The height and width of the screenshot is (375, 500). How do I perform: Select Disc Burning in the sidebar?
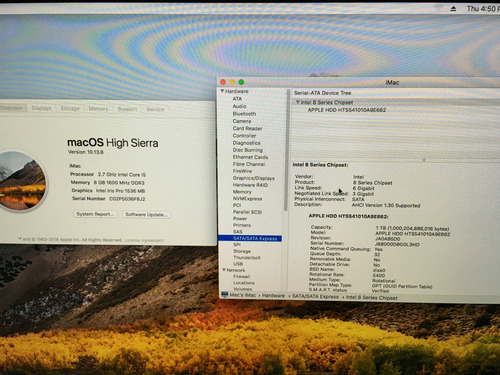coord(248,150)
